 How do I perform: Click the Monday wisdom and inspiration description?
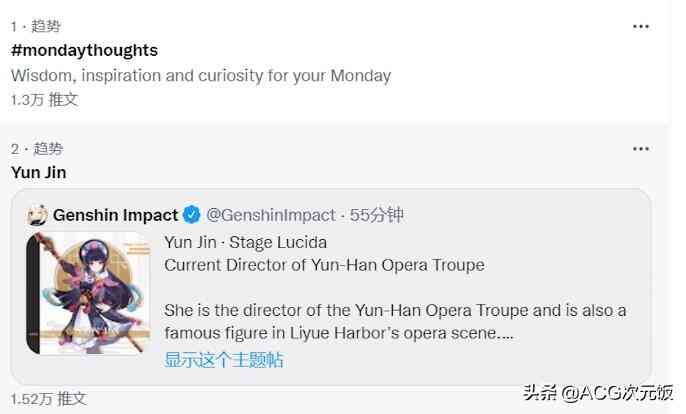[x=200, y=75]
